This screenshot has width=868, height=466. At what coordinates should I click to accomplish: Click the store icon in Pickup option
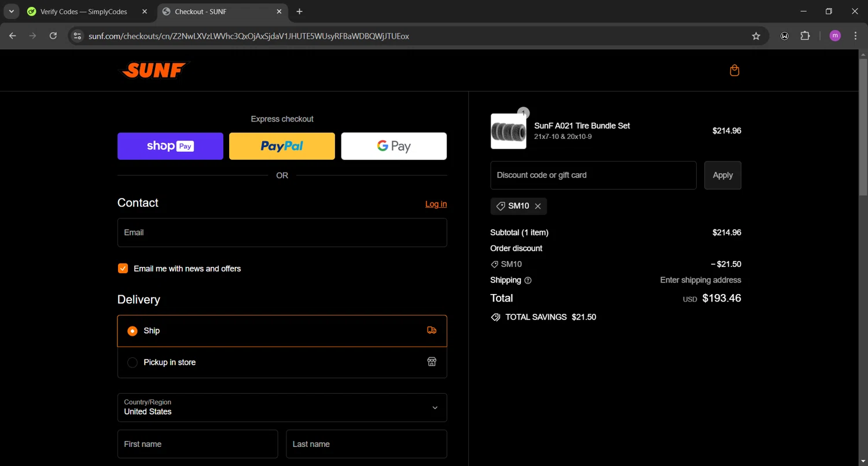point(432,362)
